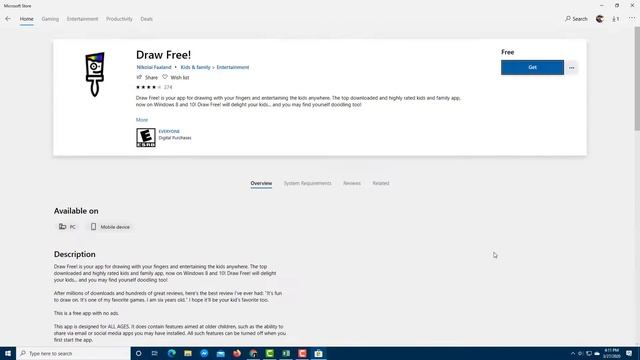640x360 pixels.
Task: Open the Action Center notifications
Action: tap(629, 353)
